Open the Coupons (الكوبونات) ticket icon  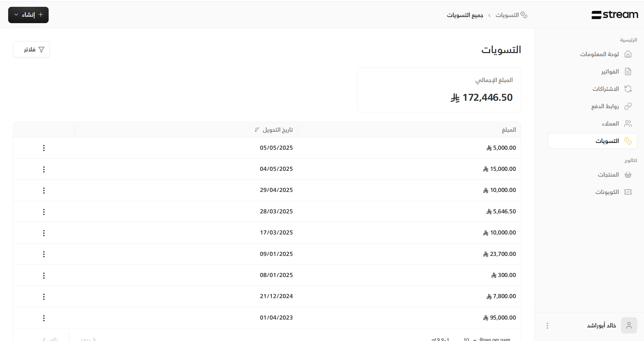coord(628,192)
